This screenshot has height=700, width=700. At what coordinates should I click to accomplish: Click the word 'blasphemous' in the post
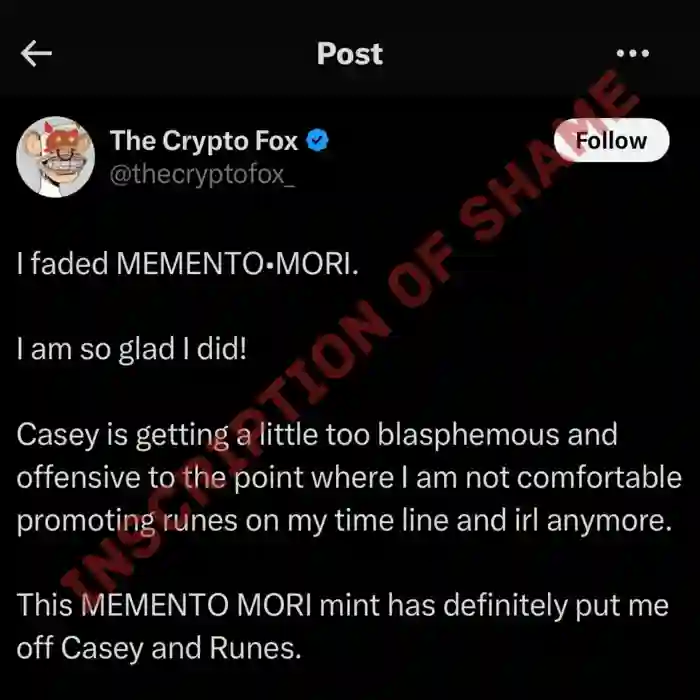(468, 436)
